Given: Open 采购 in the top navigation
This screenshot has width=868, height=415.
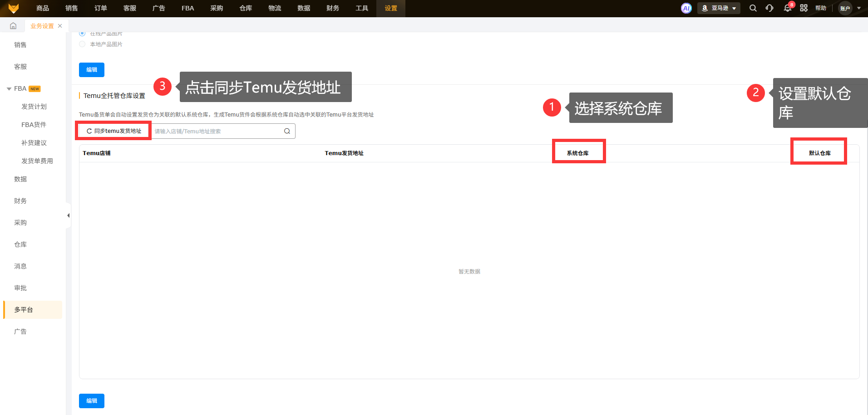Looking at the screenshot, I should (x=217, y=8).
